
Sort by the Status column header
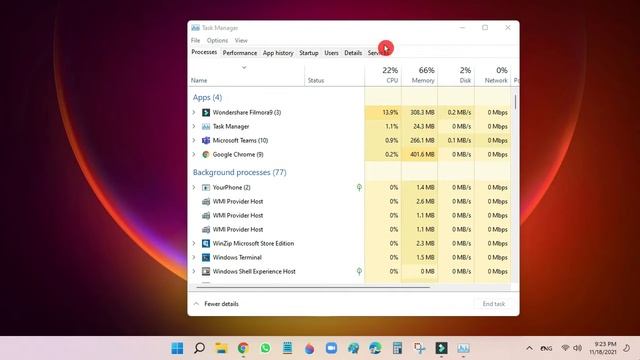(x=335, y=75)
